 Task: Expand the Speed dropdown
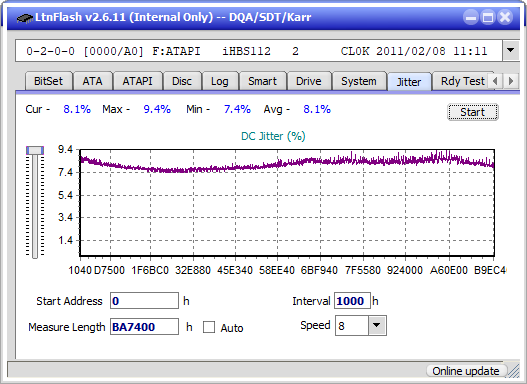click(377, 325)
